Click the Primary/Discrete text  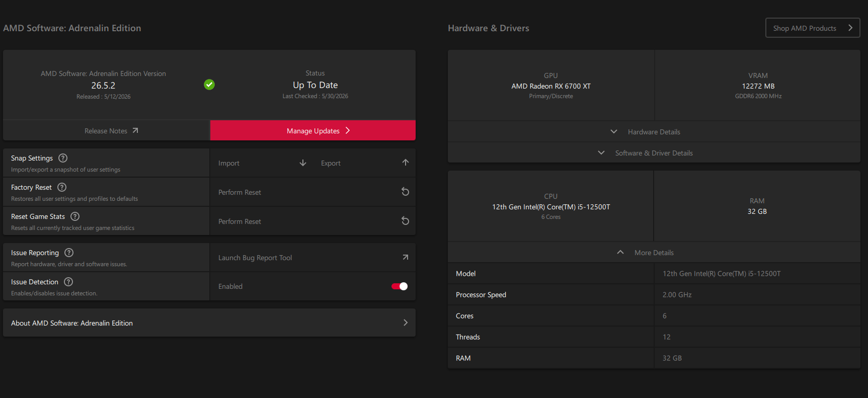pyautogui.click(x=551, y=96)
